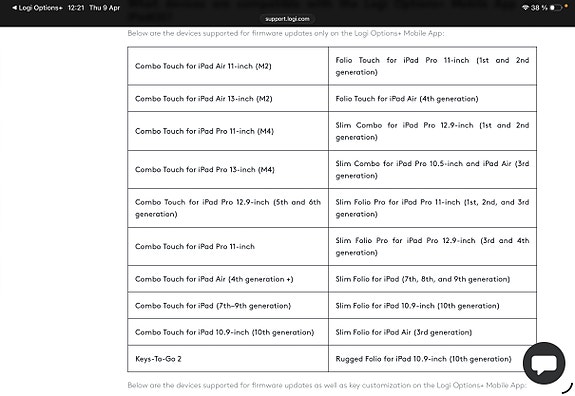
Task: Select Rugged Folio for iPad 10.9-inch cell
Action: click(433, 359)
